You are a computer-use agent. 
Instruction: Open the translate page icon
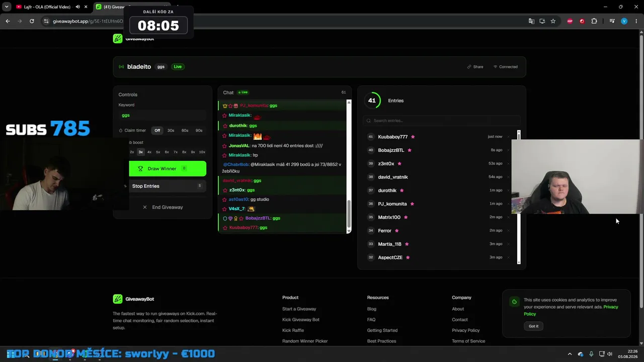[x=531, y=21]
